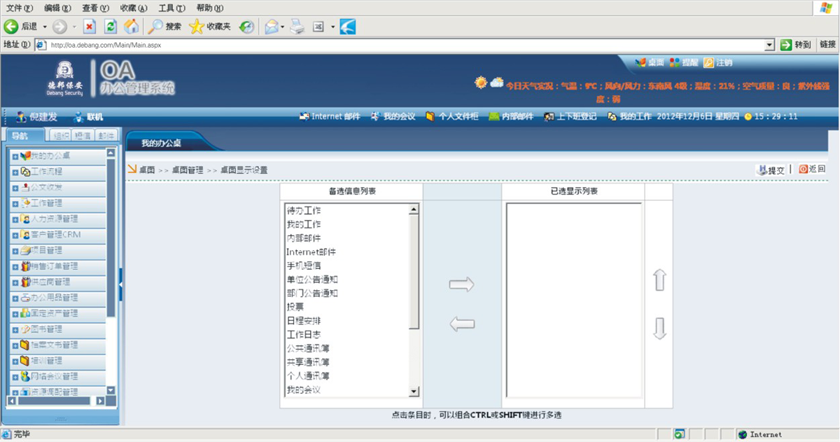Click the 提交 submit button
This screenshot has width=840, height=442.
(770, 170)
